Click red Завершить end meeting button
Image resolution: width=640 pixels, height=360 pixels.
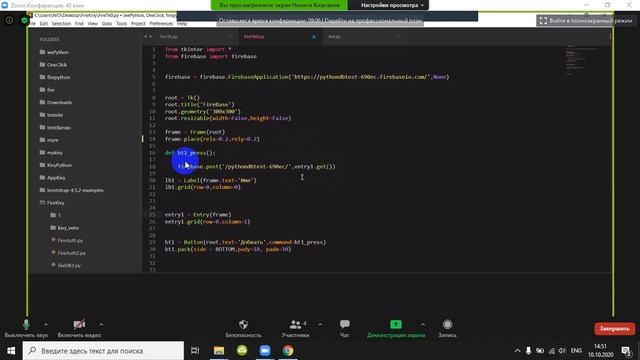click(x=615, y=329)
